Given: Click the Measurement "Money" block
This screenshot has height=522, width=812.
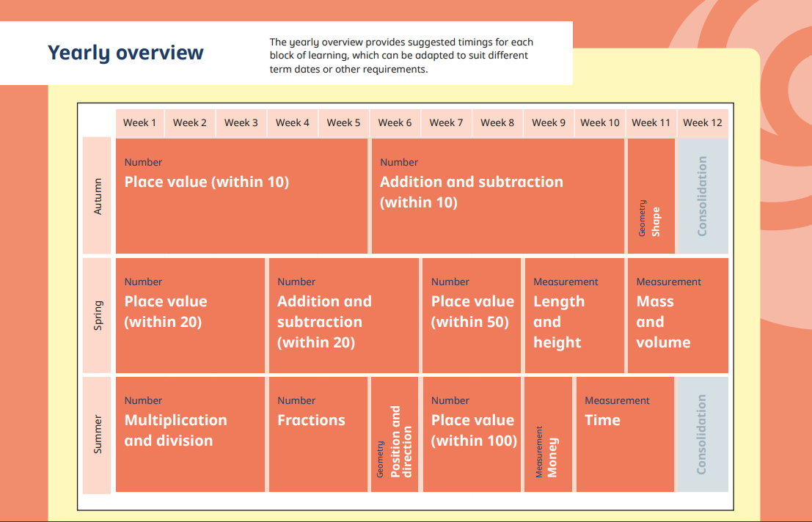Looking at the screenshot, I should click(x=549, y=434).
